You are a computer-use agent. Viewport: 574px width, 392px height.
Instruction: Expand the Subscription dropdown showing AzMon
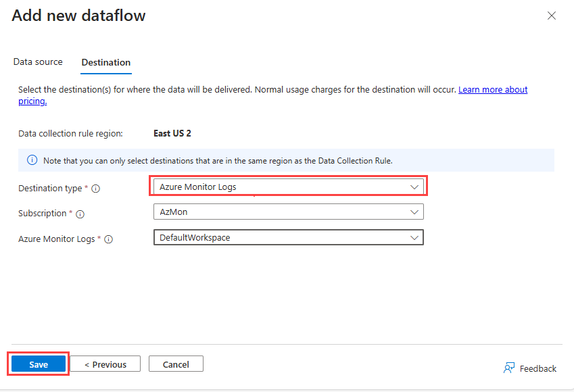click(x=288, y=212)
